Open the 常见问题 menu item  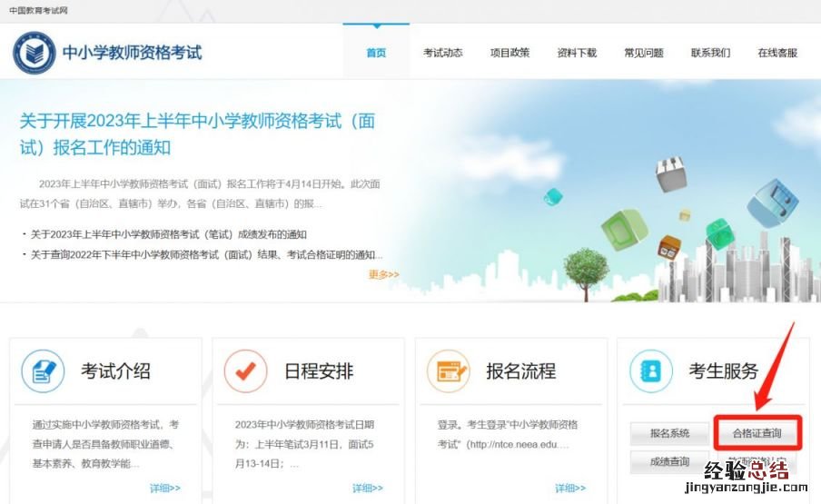click(x=644, y=53)
